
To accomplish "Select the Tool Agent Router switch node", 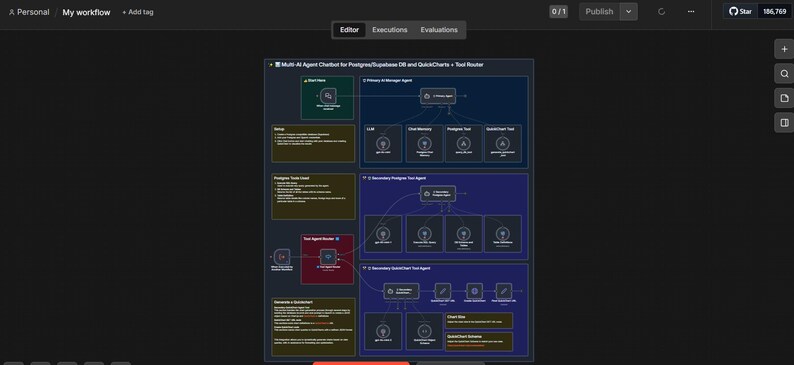I will [x=328, y=257].
